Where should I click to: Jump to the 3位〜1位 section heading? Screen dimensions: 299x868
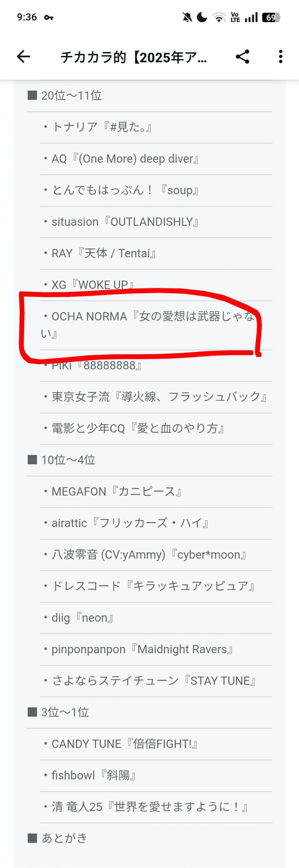click(x=65, y=712)
